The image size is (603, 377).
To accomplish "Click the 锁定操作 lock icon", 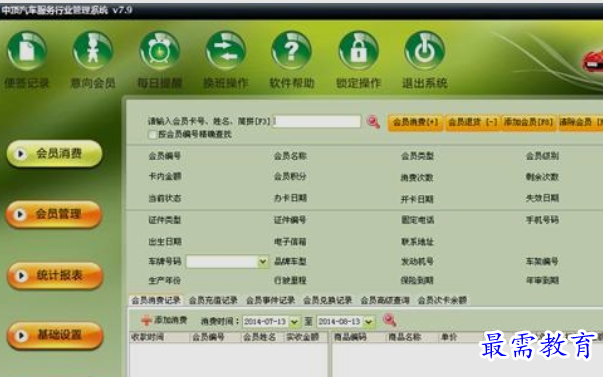I will [x=358, y=51].
